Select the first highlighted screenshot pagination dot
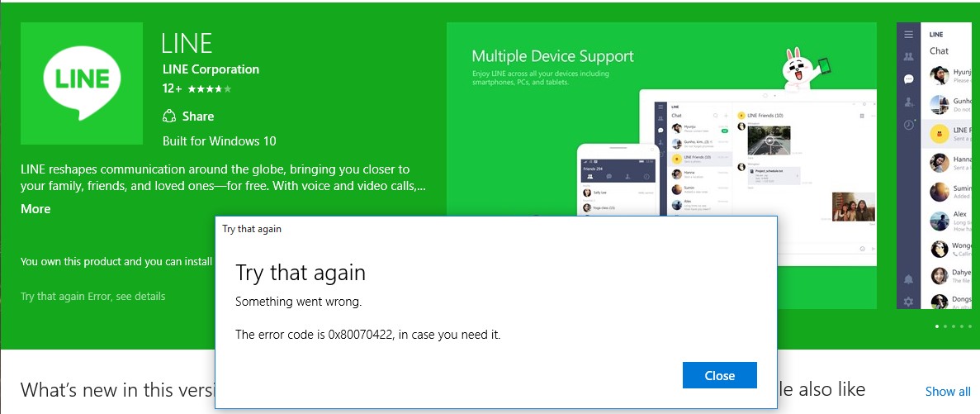The height and width of the screenshot is (414, 980). coord(937,326)
